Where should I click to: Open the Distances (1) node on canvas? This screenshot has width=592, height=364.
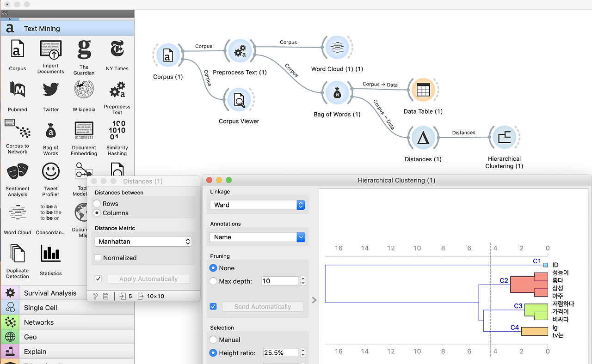coord(423,138)
